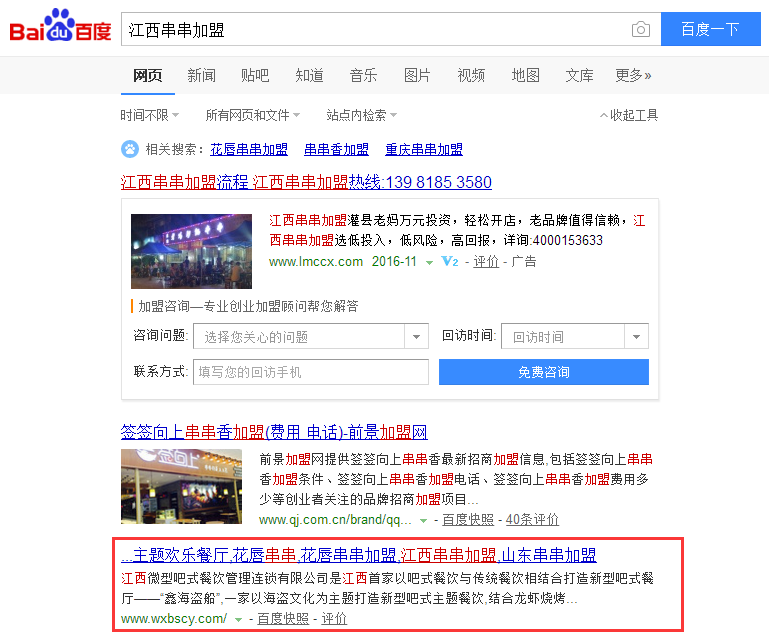Click the 填写您的回访手机 phone field
The height and width of the screenshot is (638, 769).
pos(310,372)
